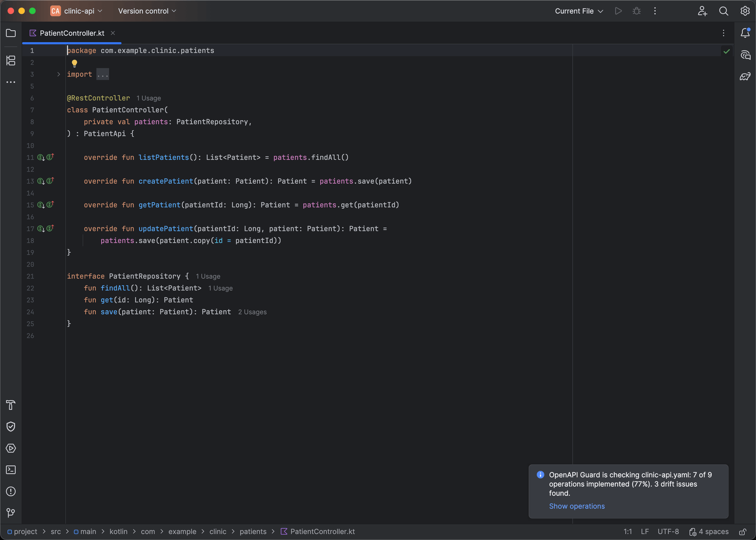
Task: Click 1 Usage hint beside findAll
Action: (220, 288)
